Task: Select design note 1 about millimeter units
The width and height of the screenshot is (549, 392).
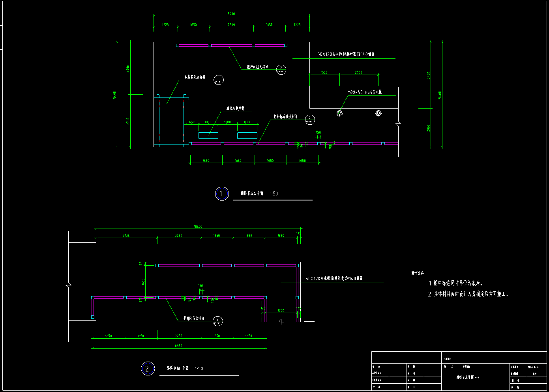Action: [x=455, y=283]
